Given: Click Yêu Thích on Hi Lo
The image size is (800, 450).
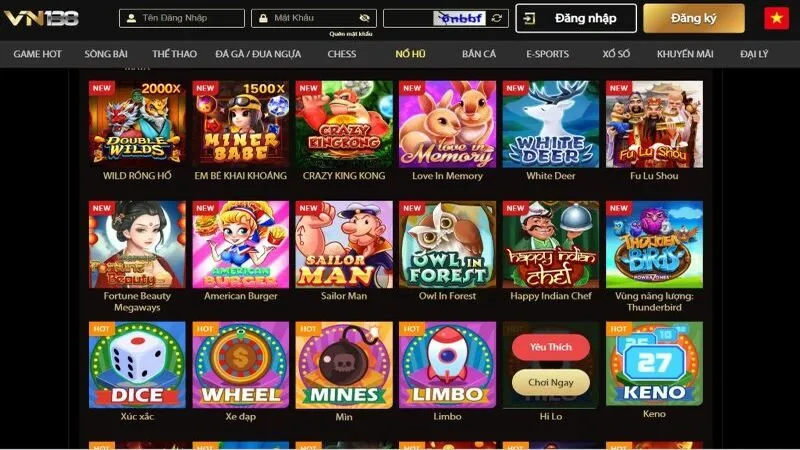Looking at the screenshot, I should pos(551,347).
